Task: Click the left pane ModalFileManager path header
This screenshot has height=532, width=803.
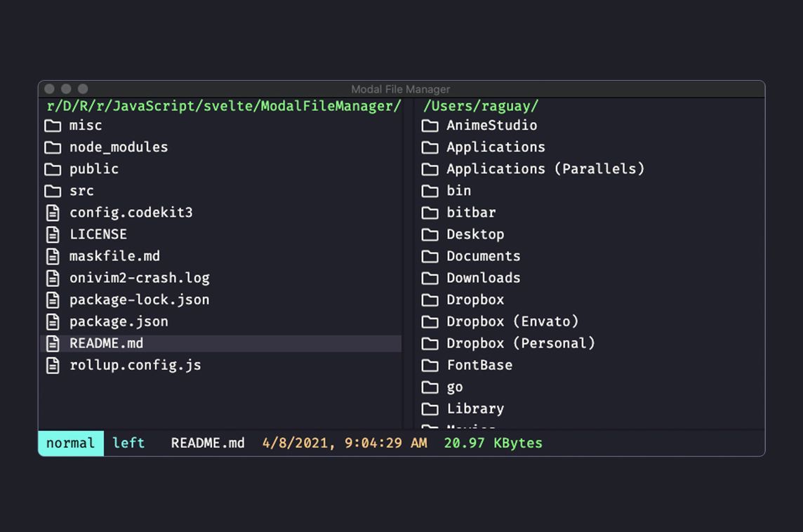Action: coord(224,106)
